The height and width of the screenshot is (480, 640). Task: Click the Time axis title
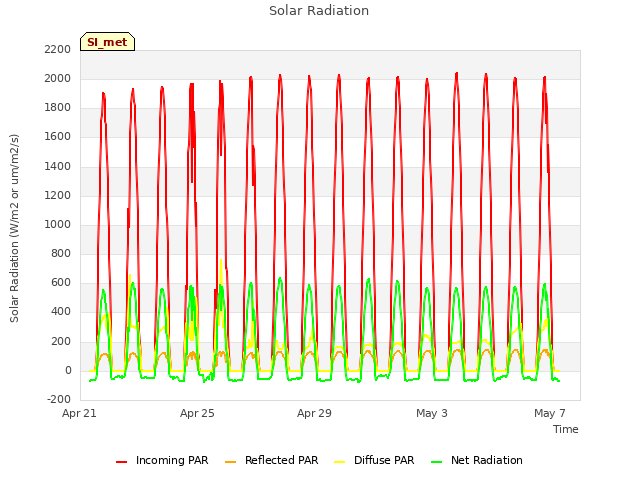pos(566,429)
